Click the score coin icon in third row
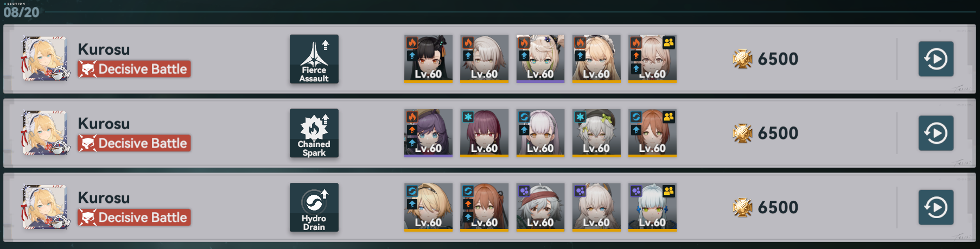 point(743,208)
